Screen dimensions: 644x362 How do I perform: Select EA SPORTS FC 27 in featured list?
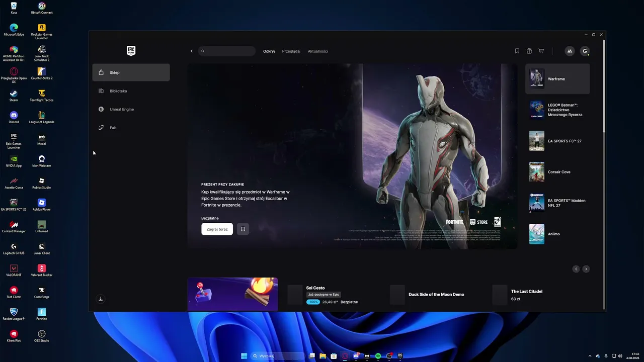point(557,141)
